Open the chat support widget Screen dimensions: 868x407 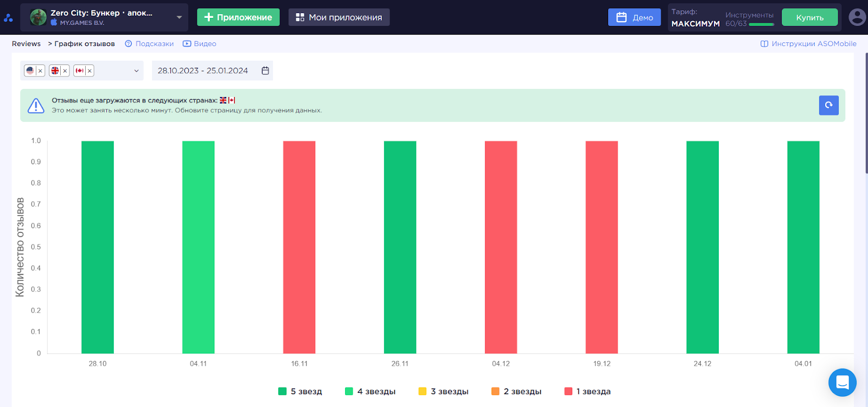[843, 382]
